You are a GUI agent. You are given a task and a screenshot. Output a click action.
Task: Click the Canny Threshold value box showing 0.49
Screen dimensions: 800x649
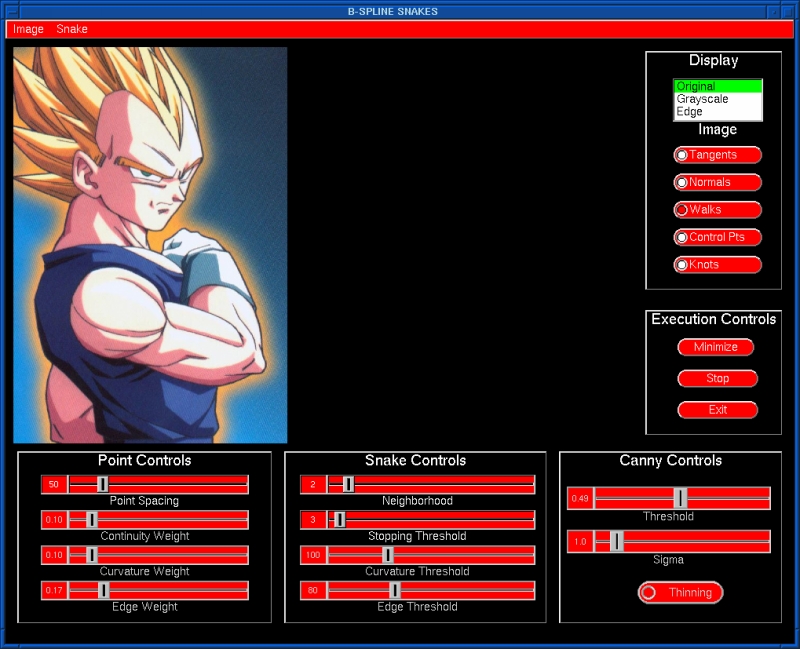(x=580, y=498)
